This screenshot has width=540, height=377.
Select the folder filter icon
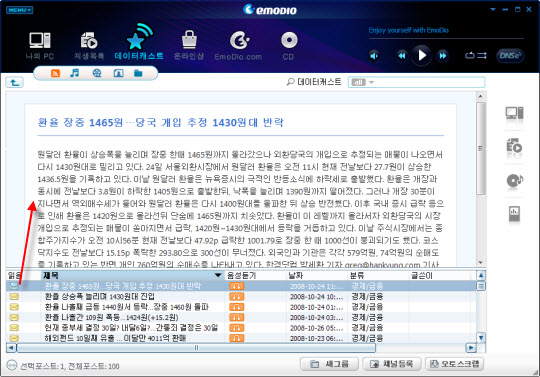(x=138, y=73)
